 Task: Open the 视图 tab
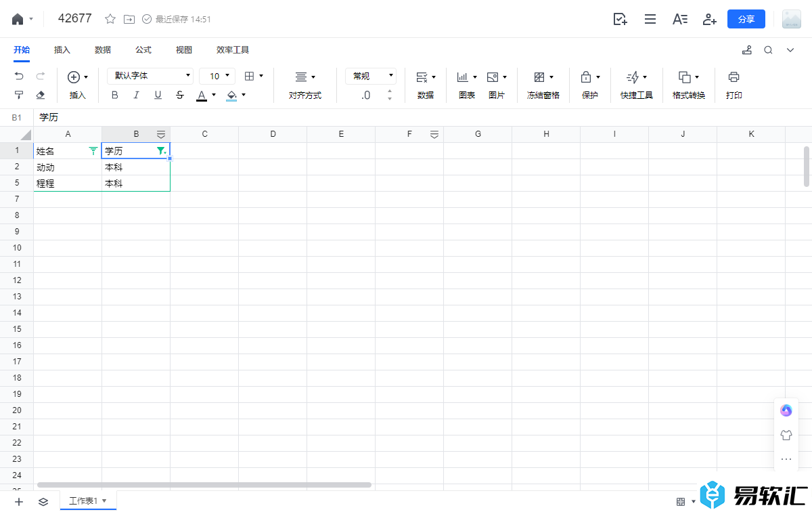[x=184, y=50]
